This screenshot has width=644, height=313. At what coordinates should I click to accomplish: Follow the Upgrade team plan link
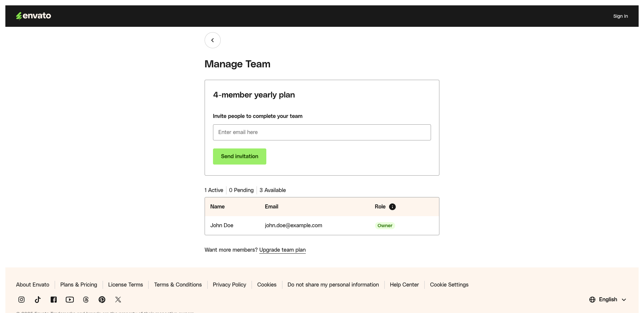coord(282,250)
